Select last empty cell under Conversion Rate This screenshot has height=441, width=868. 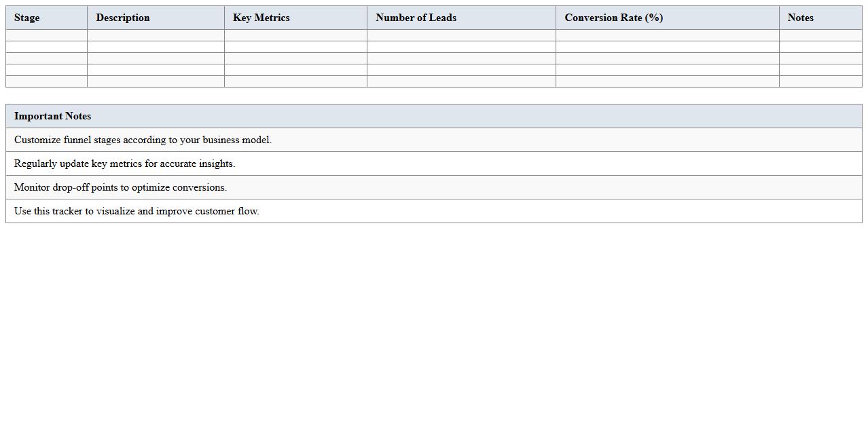coord(667,81)
